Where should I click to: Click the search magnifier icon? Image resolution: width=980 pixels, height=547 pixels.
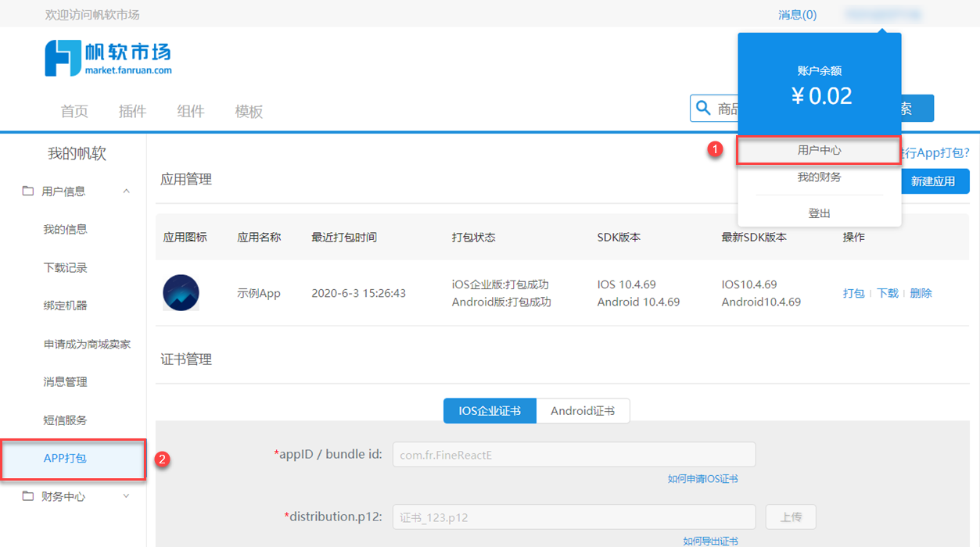point(704,109)
